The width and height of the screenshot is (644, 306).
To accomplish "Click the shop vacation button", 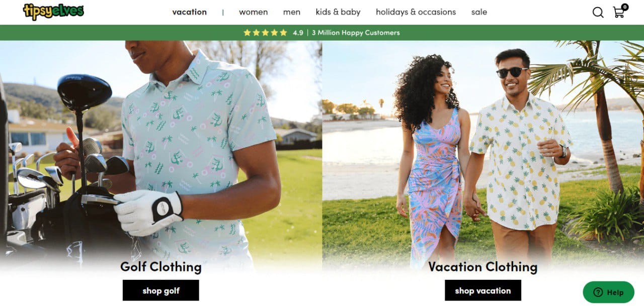I will [x=483, y=290].
